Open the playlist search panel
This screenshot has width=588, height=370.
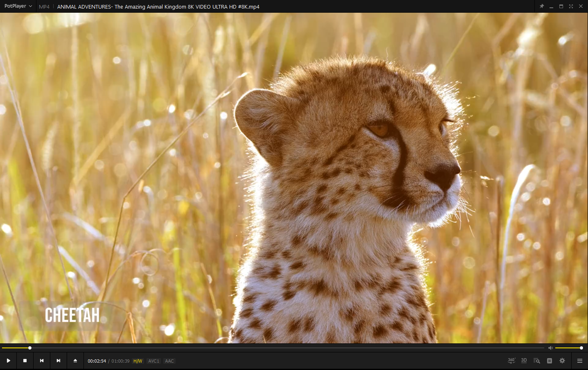coord(536,361)
